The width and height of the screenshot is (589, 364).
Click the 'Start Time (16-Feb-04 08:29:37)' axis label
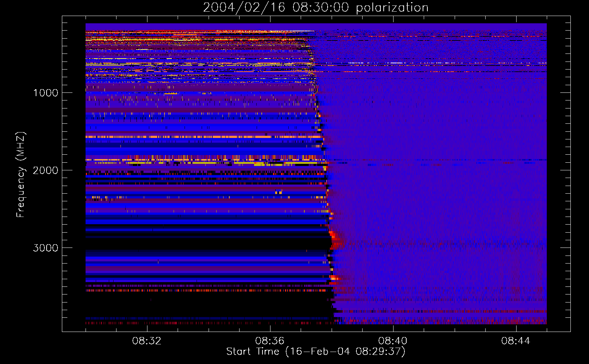[x=316, y=351]
